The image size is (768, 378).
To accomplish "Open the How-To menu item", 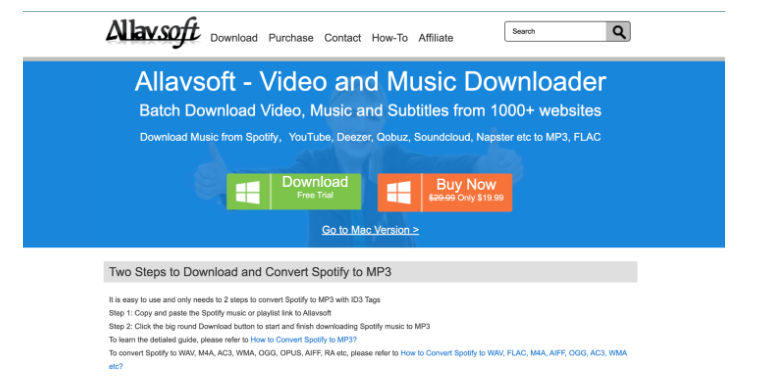I will (389, 38).
